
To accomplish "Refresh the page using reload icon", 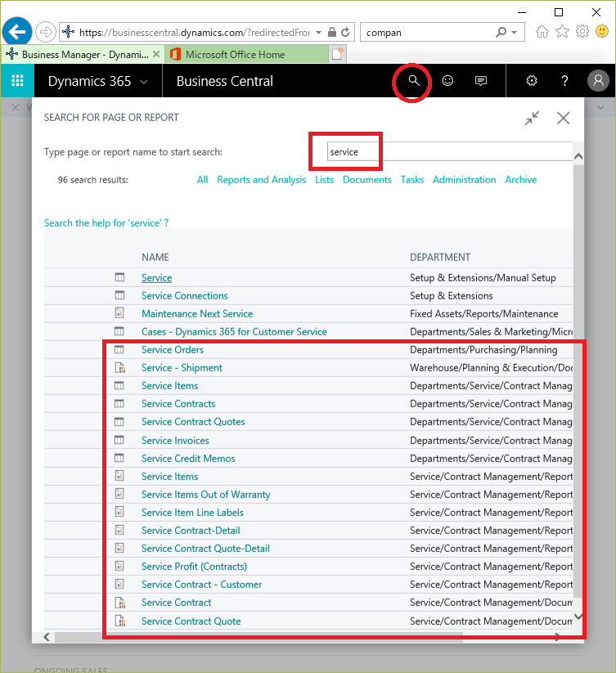I will 345,32.
